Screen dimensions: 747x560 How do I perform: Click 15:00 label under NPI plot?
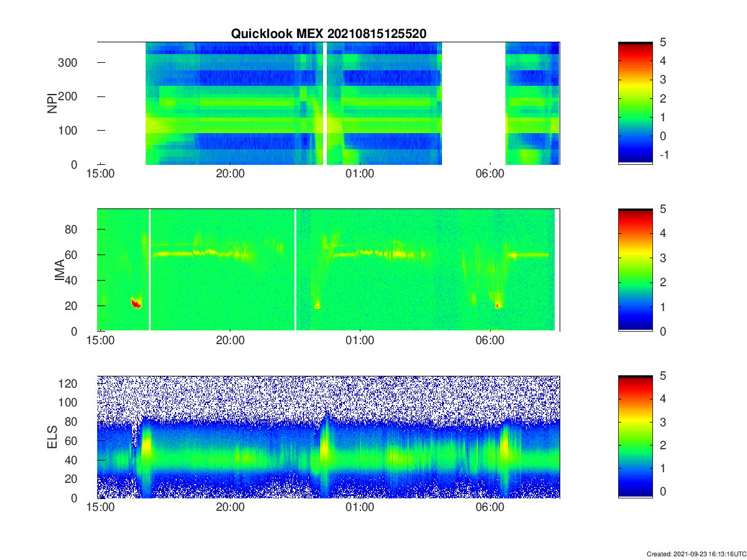(101, 174)
